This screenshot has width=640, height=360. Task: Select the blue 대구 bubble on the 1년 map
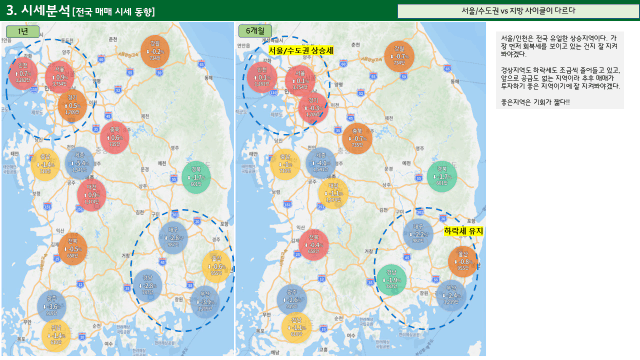173,238
